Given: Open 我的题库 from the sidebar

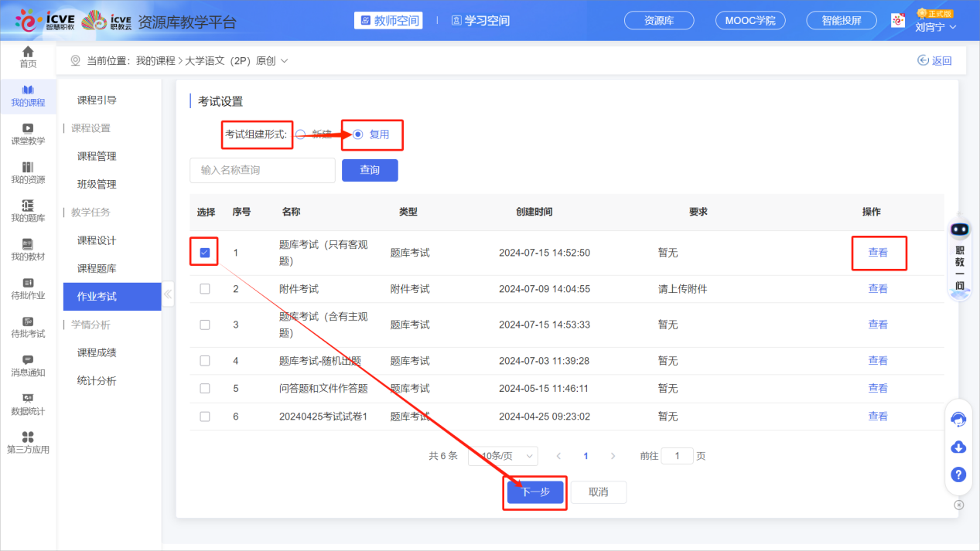Looking at the screenshot, I should pos(28,211).
